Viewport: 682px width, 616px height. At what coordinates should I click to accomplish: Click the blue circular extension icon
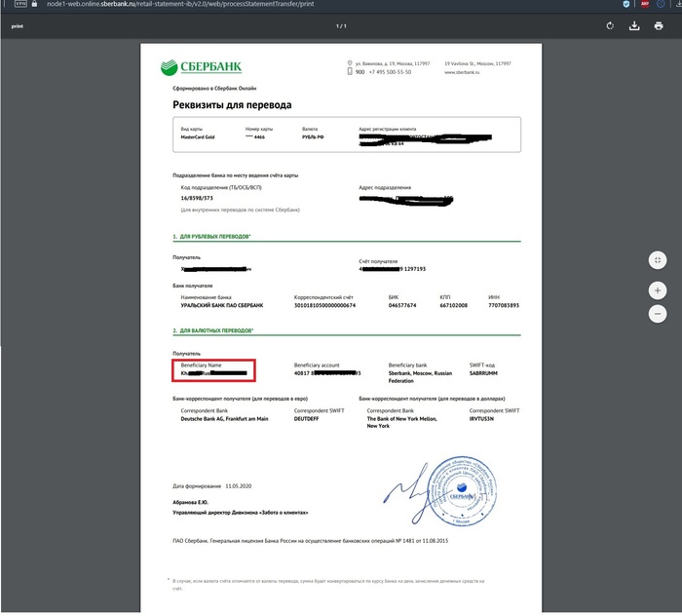point(661,4)
